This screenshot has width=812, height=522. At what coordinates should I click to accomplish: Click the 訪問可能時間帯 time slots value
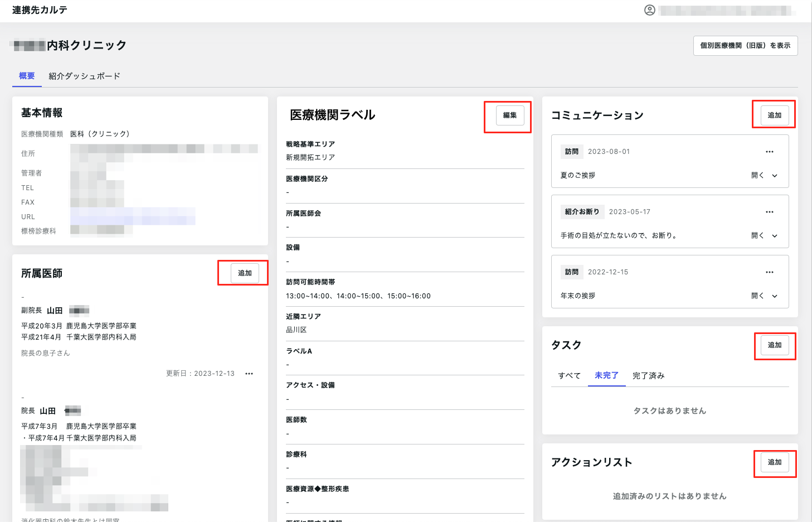[358, 296]
